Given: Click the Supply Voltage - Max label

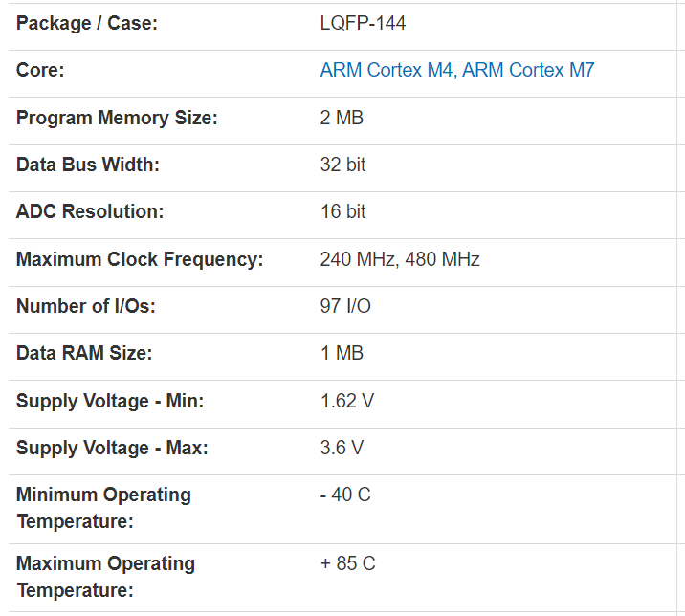Looking at the screenshot, I should (112, 448).
